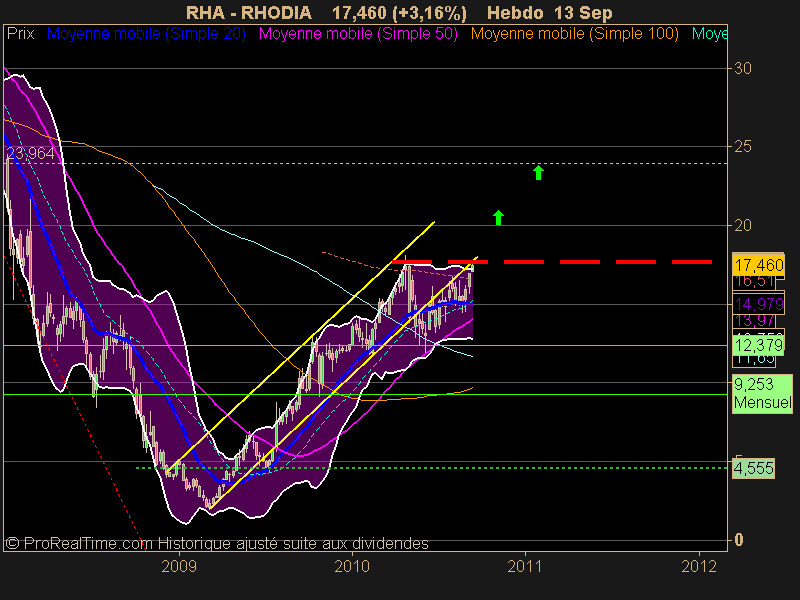Click the 2011 label on time axis

click(x=525, y=566)
